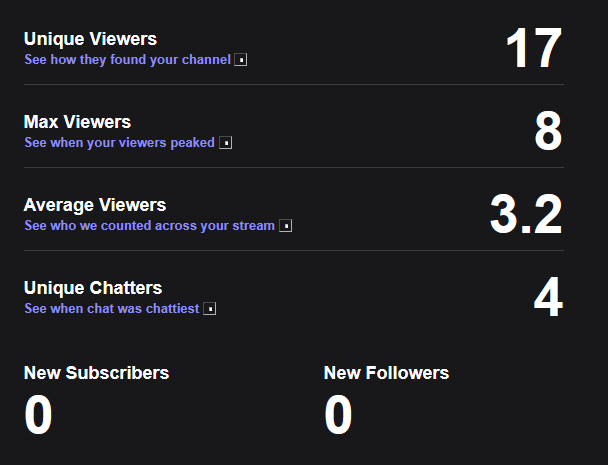The image size is (608, 465).
Task: Select the 'Average Viewers' heading
Action: click(95, 205)
